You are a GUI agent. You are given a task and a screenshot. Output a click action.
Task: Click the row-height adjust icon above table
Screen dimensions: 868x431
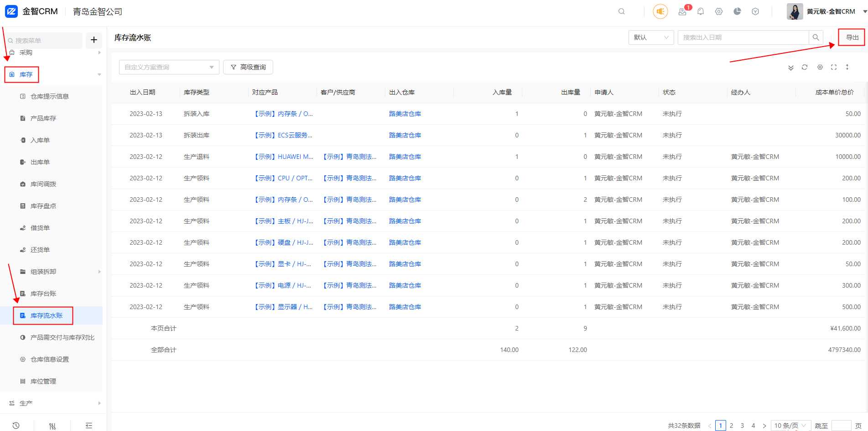coord(847,67)
